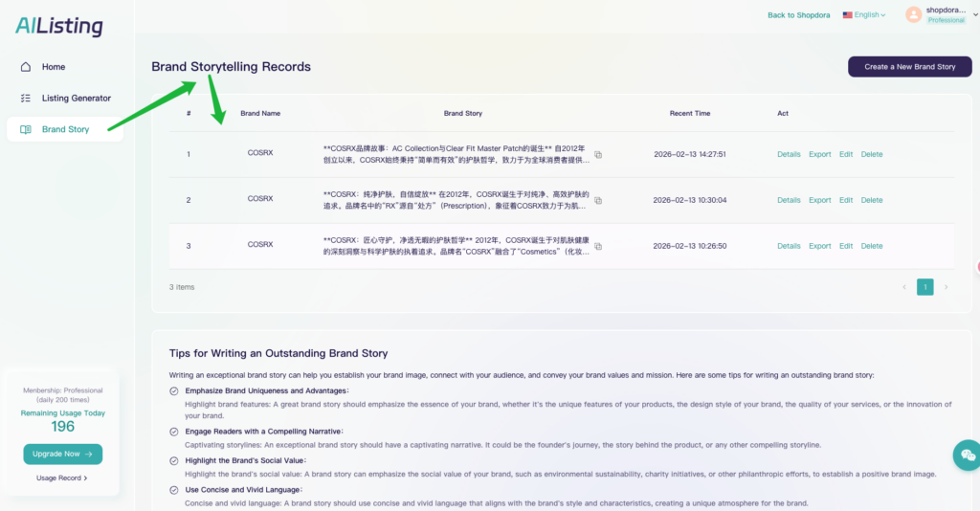Screen dimensions: 980x511
Task: Open Details for the first COSRX record
Action: pyautogui.click(x=789, y=155)
